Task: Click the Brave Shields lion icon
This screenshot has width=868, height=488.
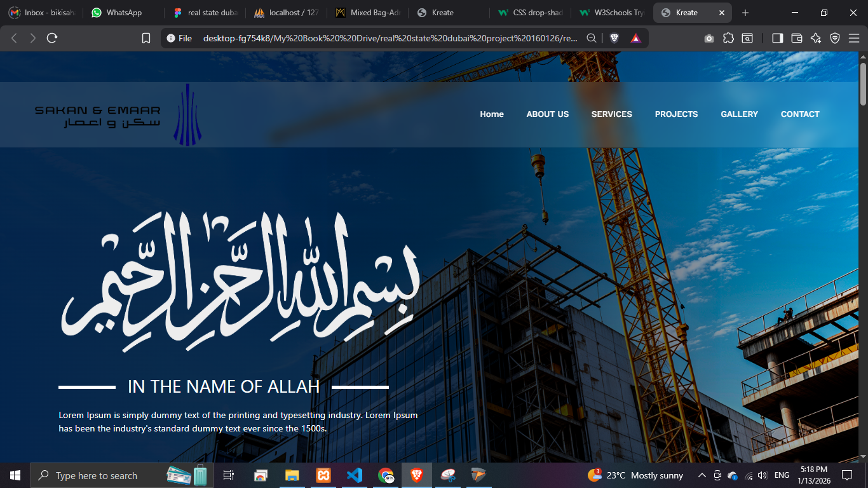Action: pos(614,38)
